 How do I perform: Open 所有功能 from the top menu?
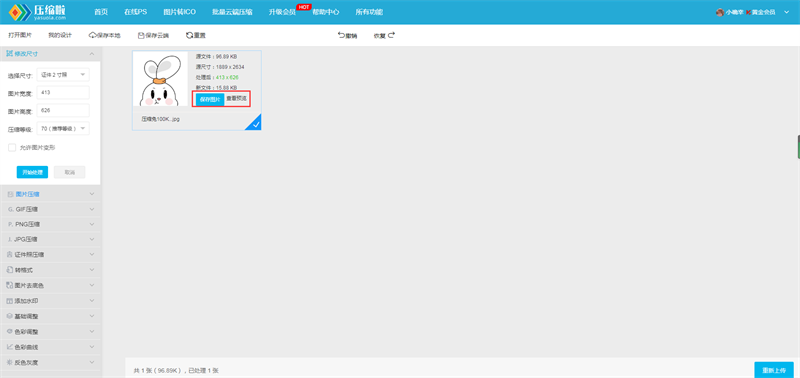click(369, 12)
